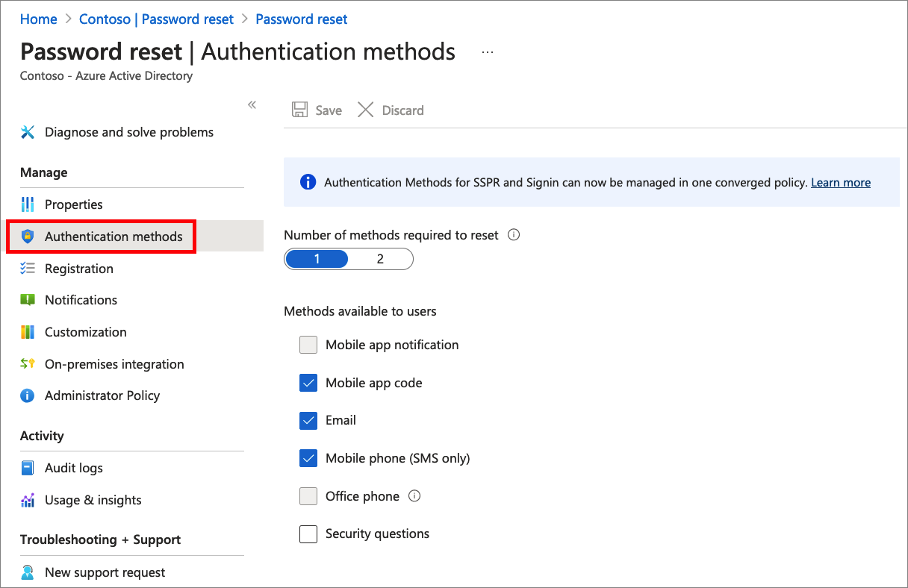This screenshot has height=588, width=908.
Task: Go to Contoso | Password reset breadcrumb
Action: point(156,19)
